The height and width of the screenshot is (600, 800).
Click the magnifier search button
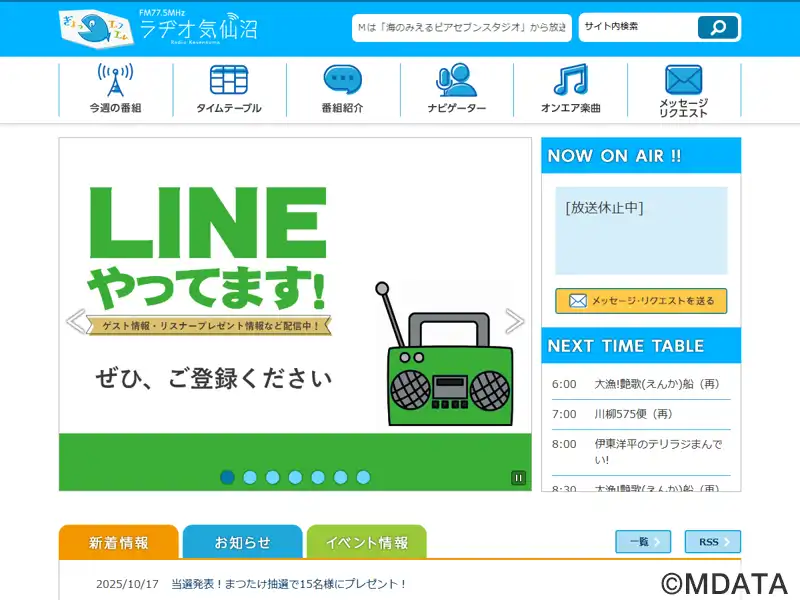pyautogui.click(x=718, y=28)
